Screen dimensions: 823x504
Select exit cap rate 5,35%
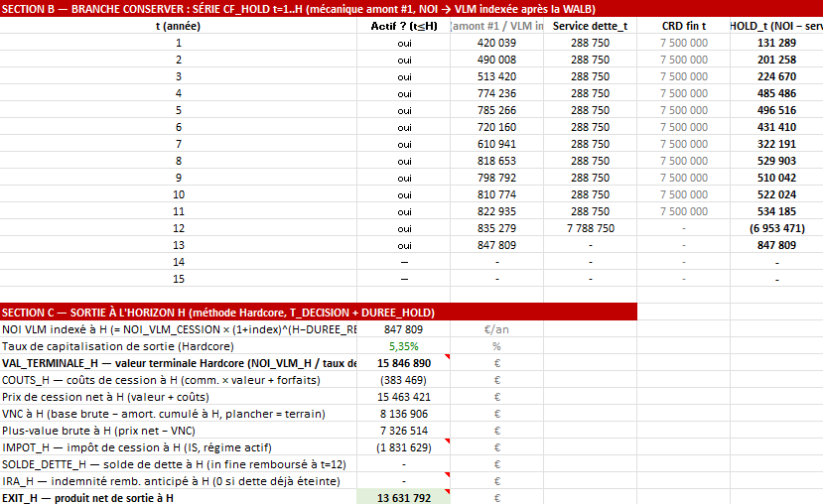coord(404,346)
